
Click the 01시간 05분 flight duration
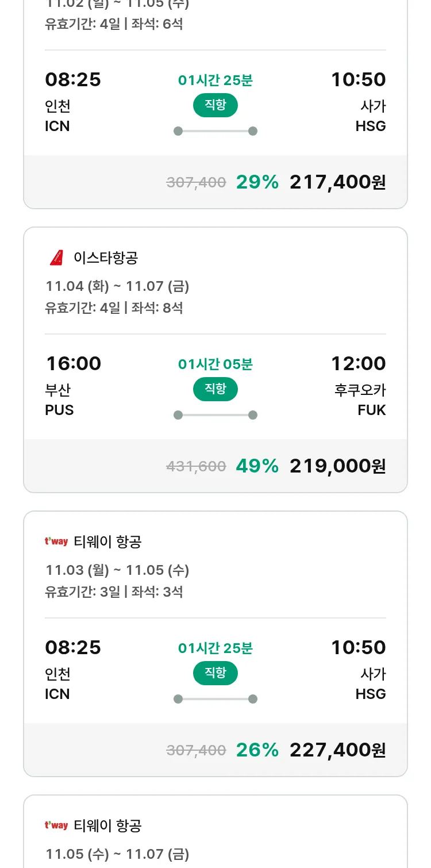point(215,364)
